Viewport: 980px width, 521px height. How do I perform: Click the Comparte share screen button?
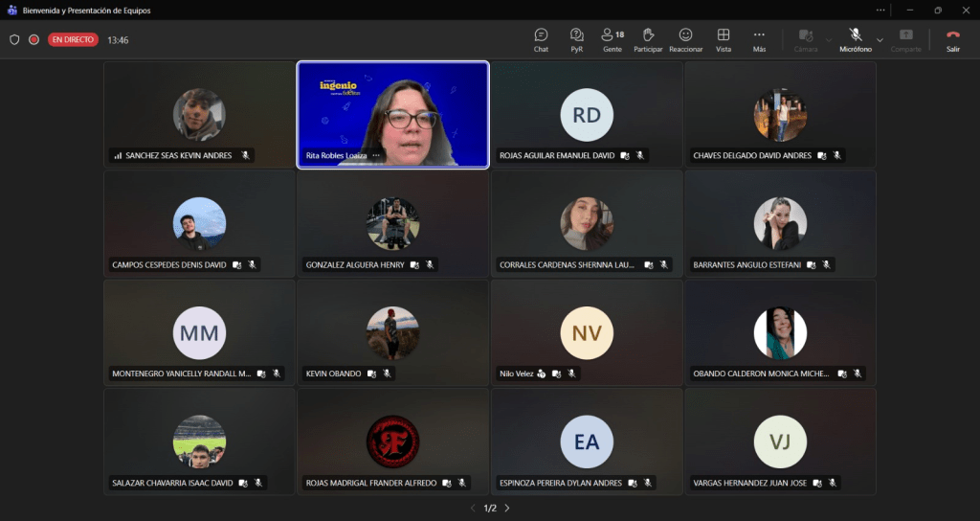905,39
